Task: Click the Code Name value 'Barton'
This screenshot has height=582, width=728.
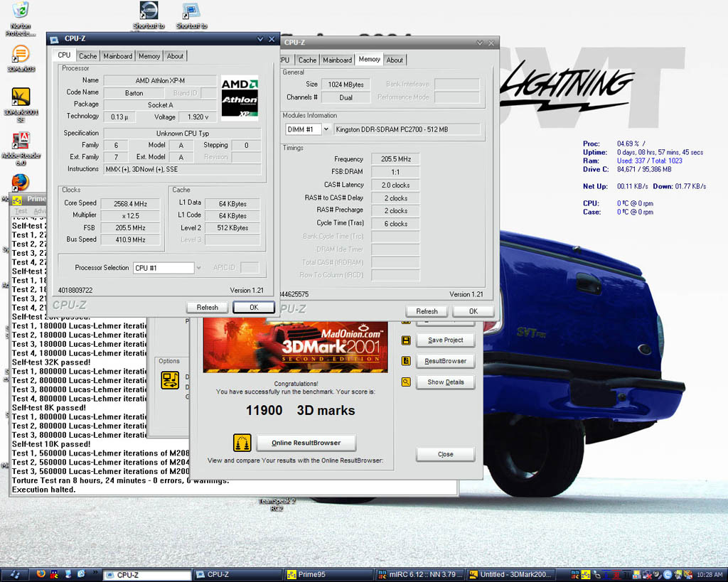Action: [x=134, y=93]
